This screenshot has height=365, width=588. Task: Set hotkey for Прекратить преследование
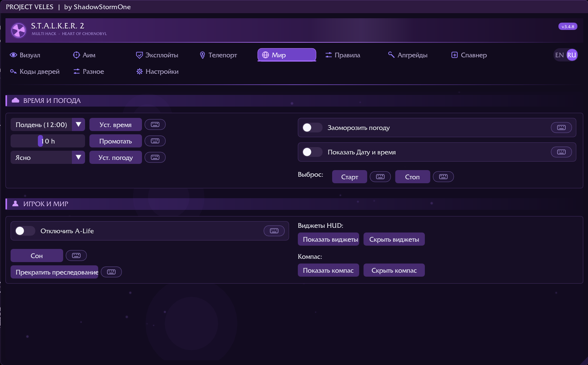coord(111,272)
